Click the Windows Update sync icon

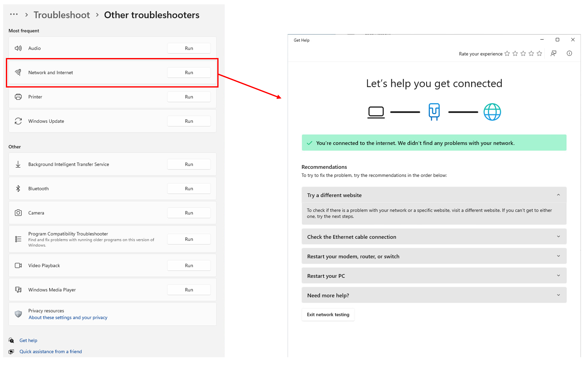tap(18, 121)
